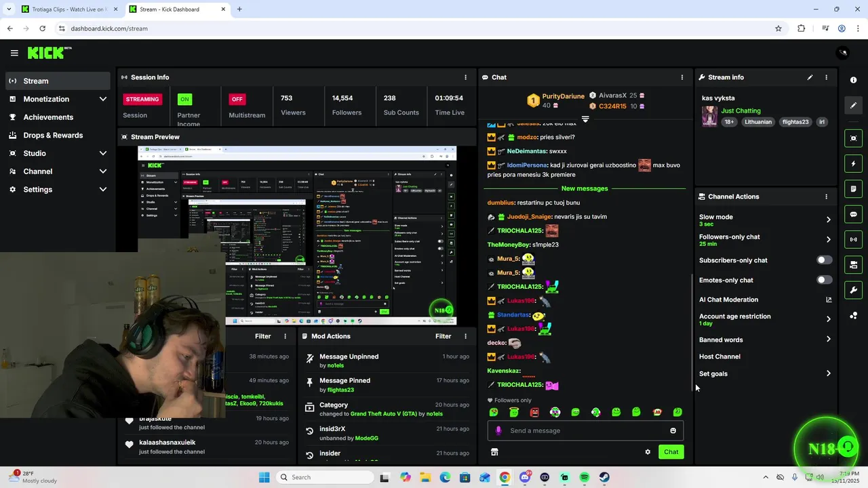Click the 18+ tag in Stream info
Image resolution: width=868 pixels, height=488 pixels.
[x=729, y=122]
